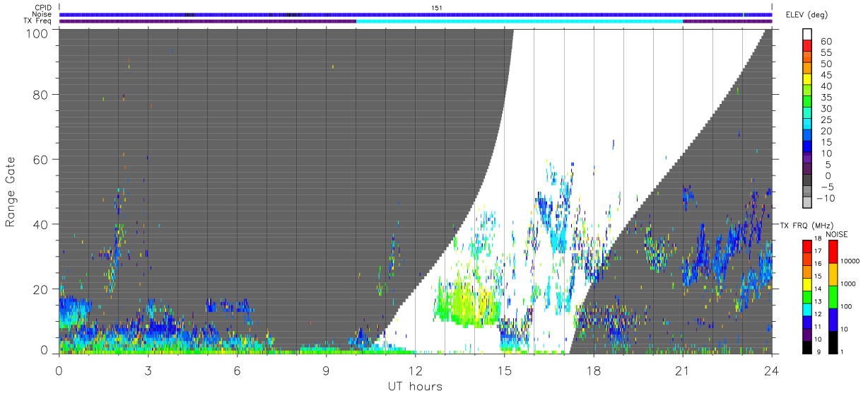Pick the light gray bottom ELEV swatch
Viewport: 868px width, 401px height.
(807, 202)
